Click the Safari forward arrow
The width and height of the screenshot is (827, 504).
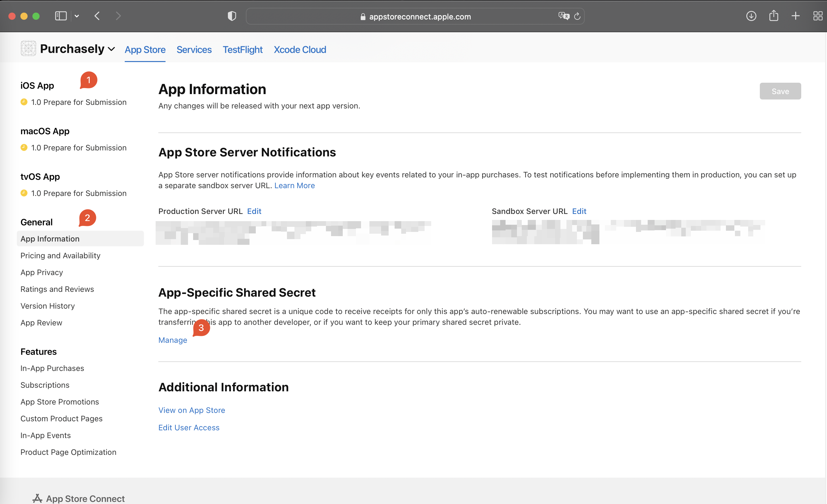118,16
